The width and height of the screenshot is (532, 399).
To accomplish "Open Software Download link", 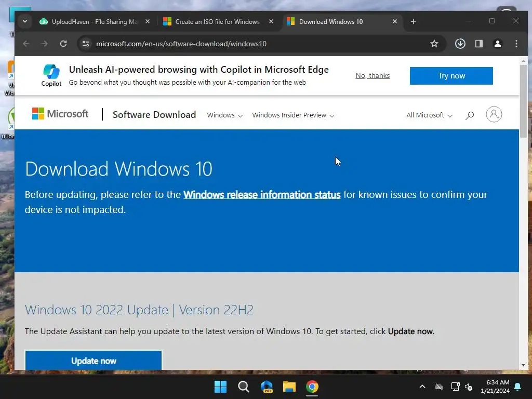I will tap(154, 115).
